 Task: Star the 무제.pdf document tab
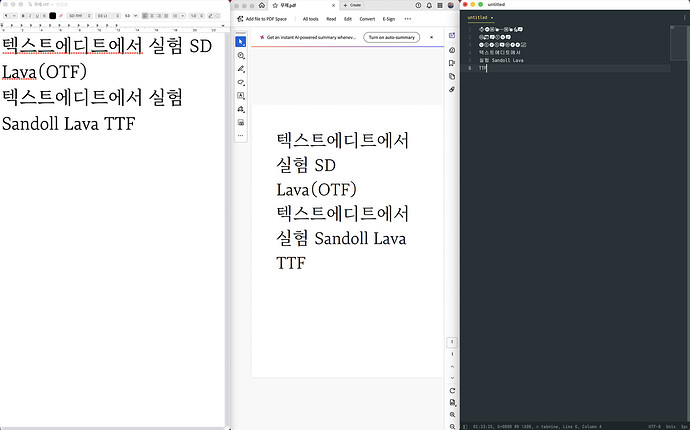pyautogui.click(x=275, y=5)
